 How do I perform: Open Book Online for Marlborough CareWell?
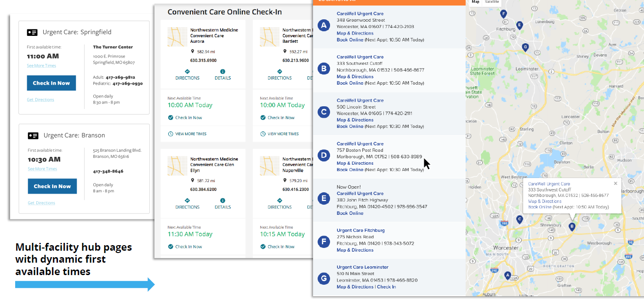(x=350, y=170)
